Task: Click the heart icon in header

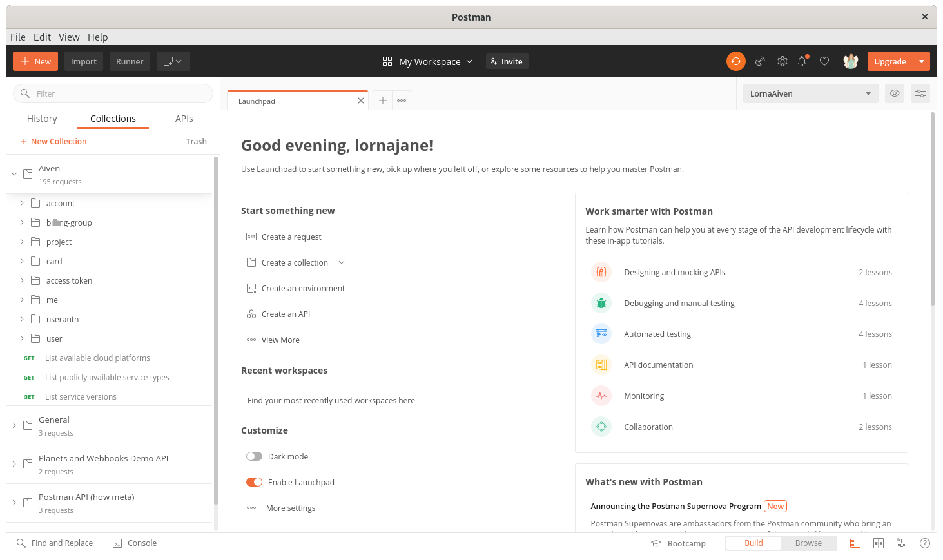Action: (x=824, y=61)
